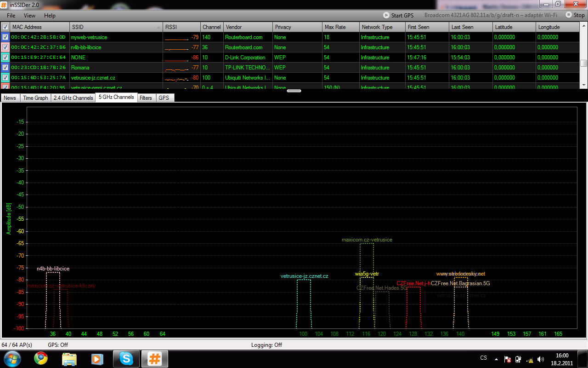Screen dimensions: 588x368
Task: Toggle the checkbox for the Romana network
Action: click(5, 68)
